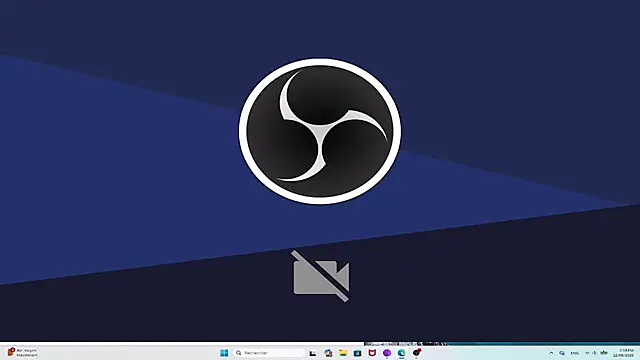This screenshot has height=360, width=640.
Task: Click the battery tray icon
Action: pyautogui.click(x=604, y=353)
